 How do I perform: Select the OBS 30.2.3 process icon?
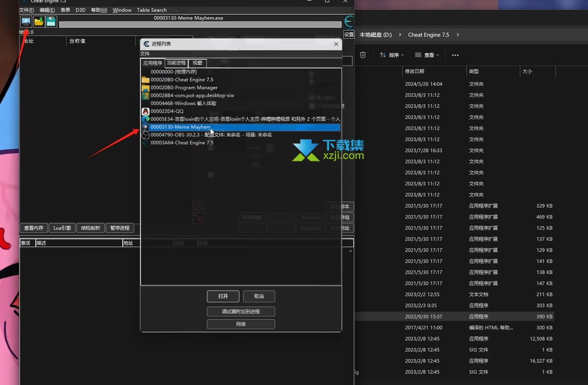pyautogui.click(x=146, y=135)
